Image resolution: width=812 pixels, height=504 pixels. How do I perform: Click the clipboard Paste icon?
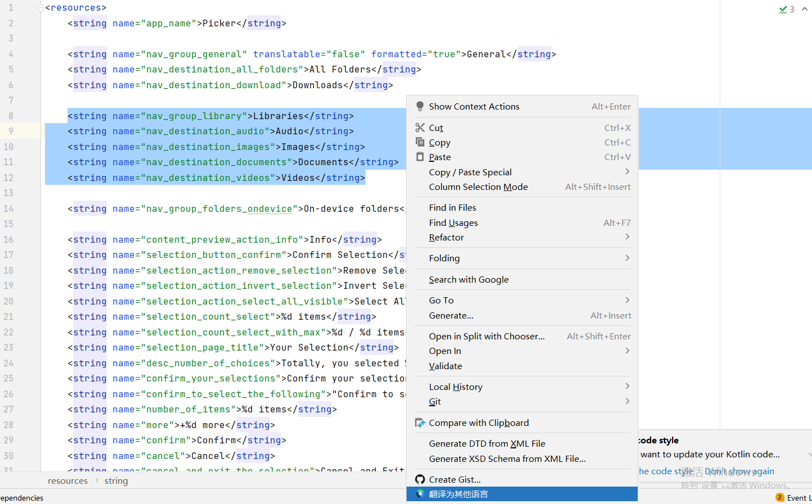point(419,157)
